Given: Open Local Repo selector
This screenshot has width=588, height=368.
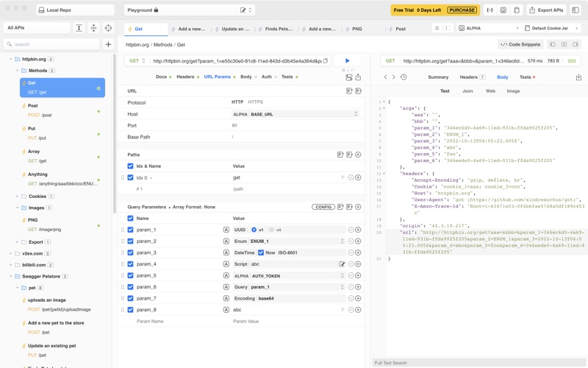Looking at the screenshot, I should (75, 10).
